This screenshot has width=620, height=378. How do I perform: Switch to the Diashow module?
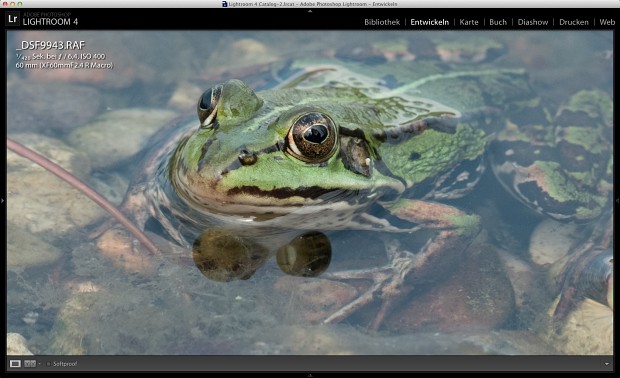click(x=533, y=22)
